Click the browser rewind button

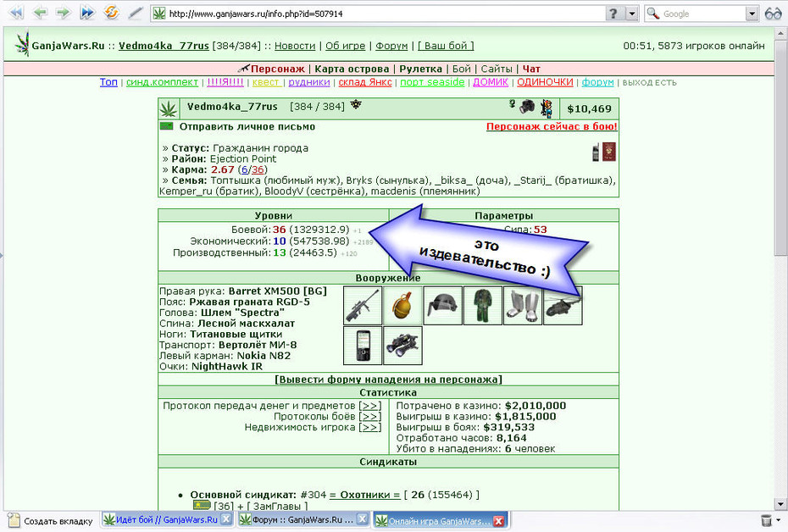click(16, 13)
